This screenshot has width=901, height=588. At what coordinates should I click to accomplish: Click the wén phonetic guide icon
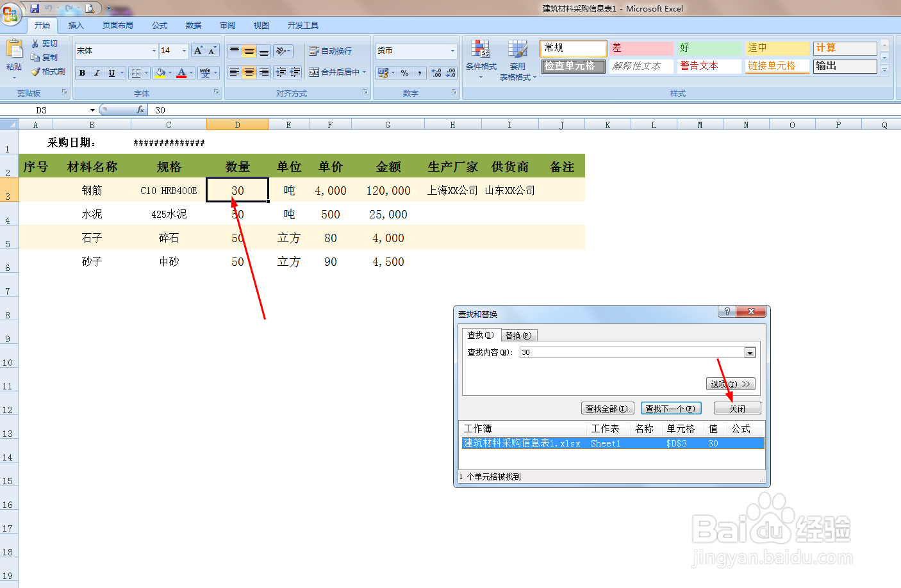(205, 73)
